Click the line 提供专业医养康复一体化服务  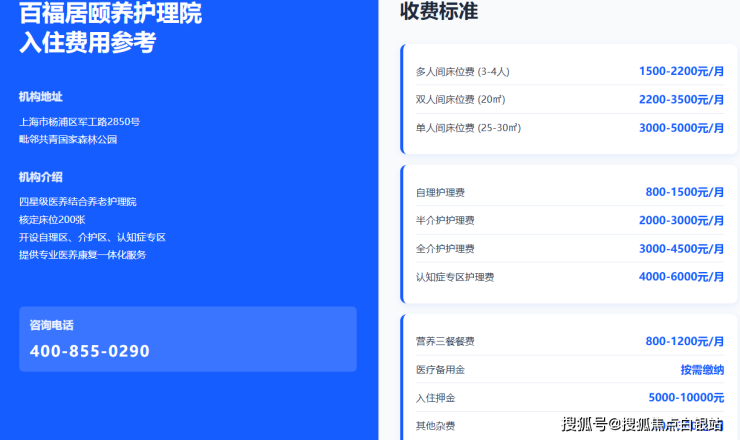coord(83,255)
